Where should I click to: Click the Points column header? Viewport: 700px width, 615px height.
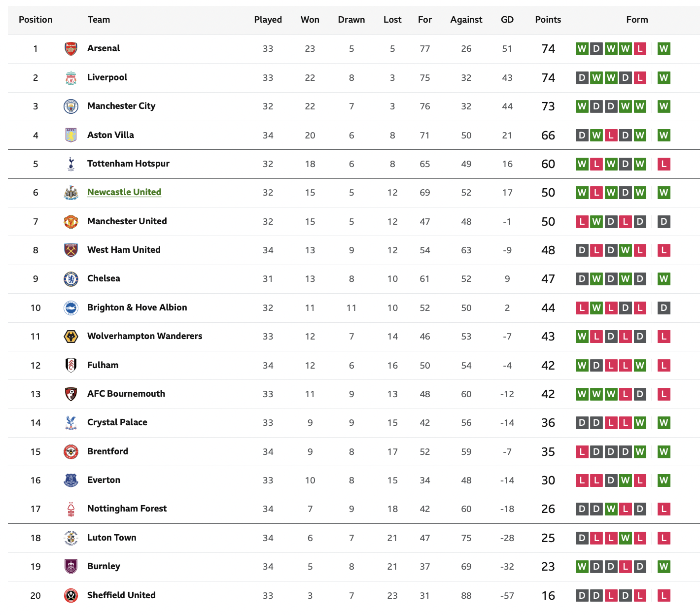click(x=548, y=20)
